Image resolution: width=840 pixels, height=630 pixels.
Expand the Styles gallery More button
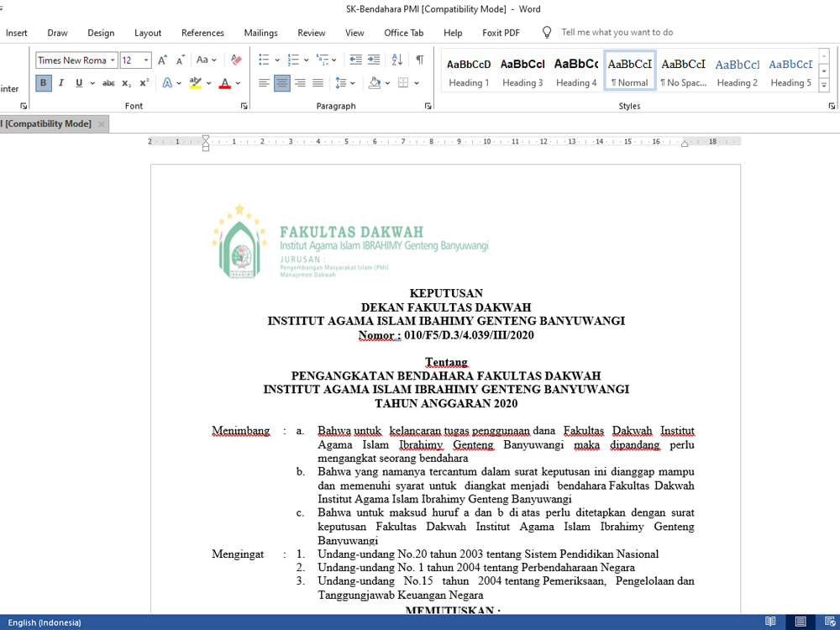(x=824, y=85)
